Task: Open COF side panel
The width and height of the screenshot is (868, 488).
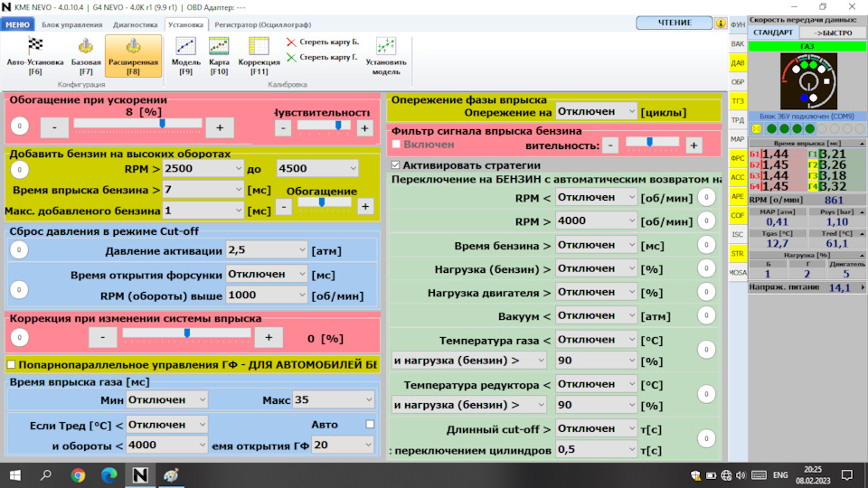Action: (x=738, y=215)
